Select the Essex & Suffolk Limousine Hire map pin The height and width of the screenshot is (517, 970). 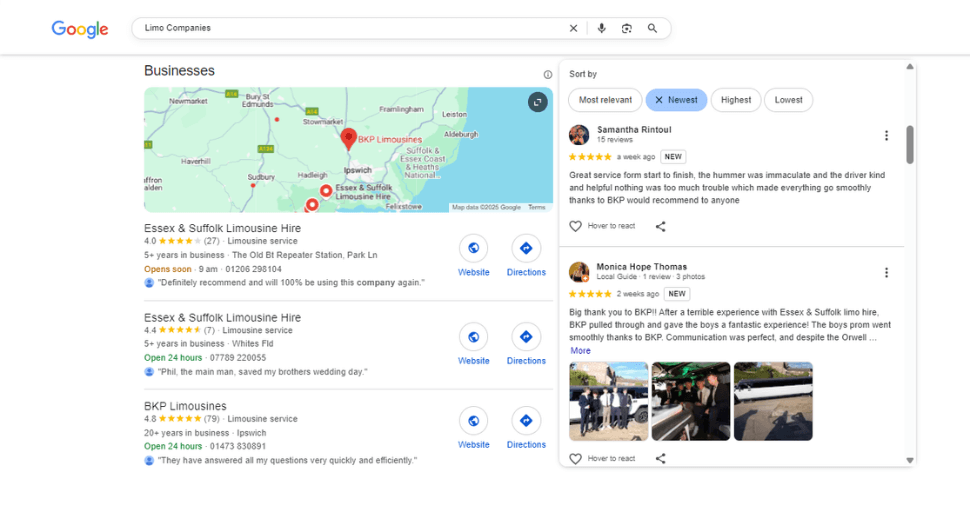[x=326, y=190]
